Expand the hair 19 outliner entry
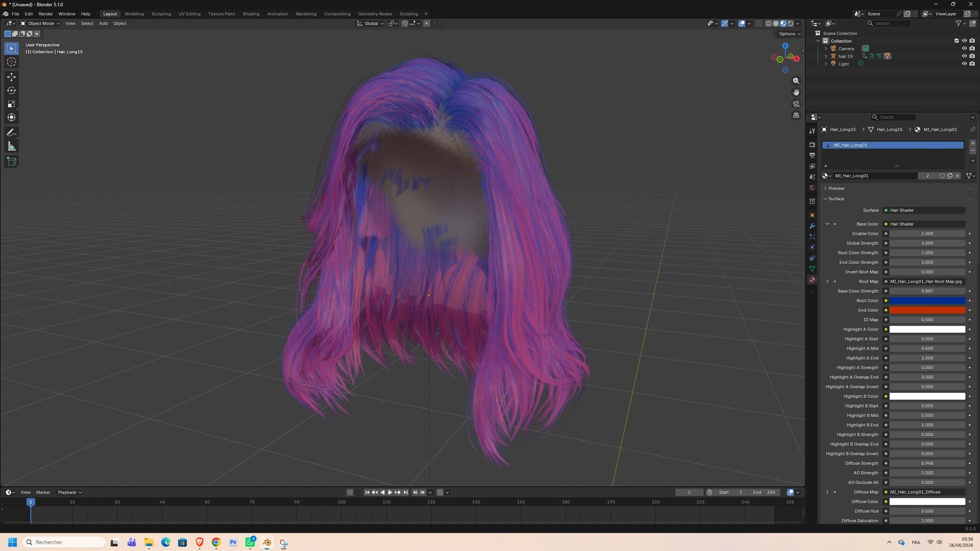 click(826, 56)
